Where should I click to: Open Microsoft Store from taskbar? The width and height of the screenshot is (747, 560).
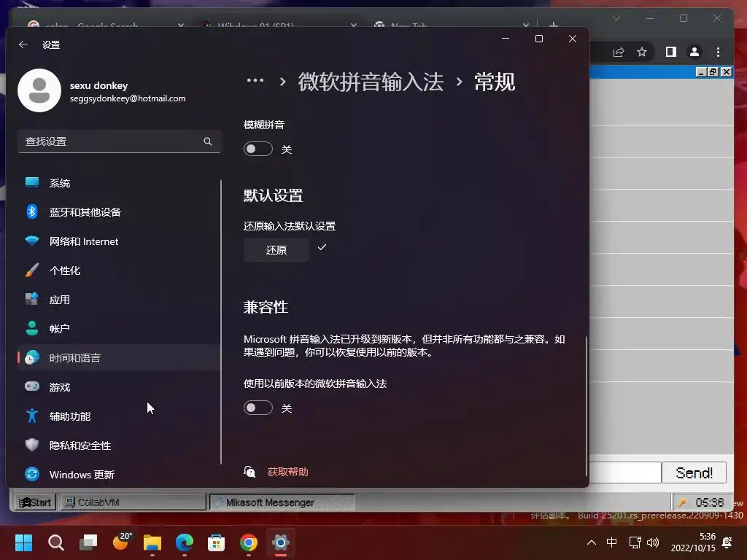216,542
